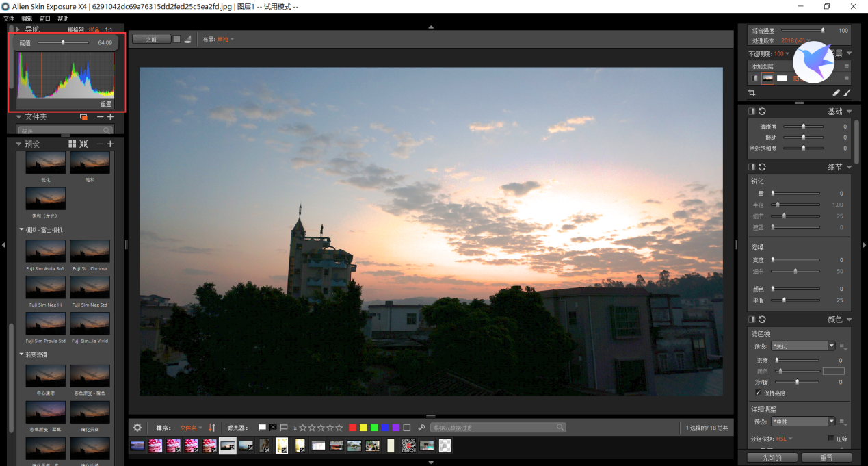Open the 编辑 menu

coord(27,18)
